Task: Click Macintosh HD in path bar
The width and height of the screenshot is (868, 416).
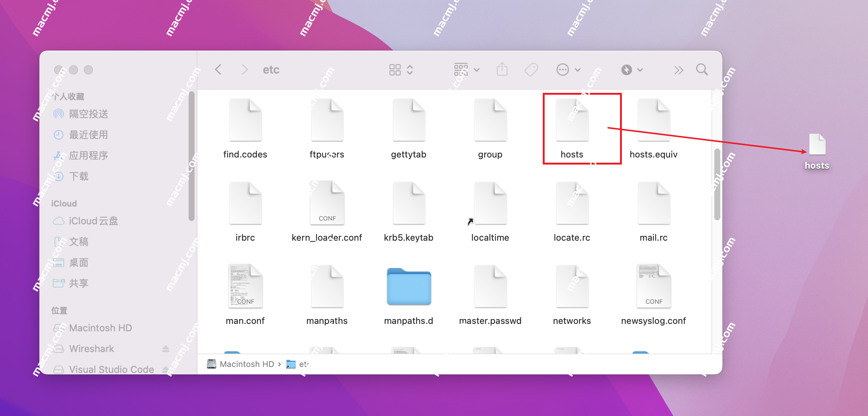Action: pos(241,364)
